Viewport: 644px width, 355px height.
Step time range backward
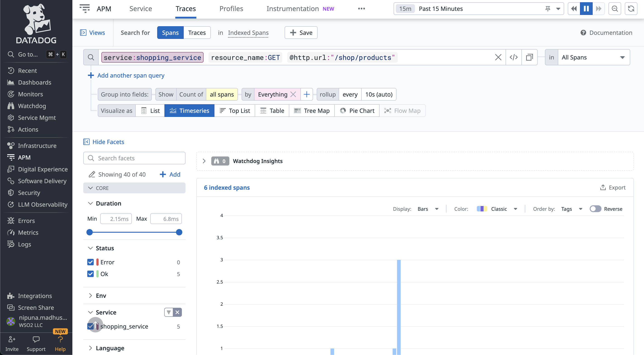click(x=574, y=9)
